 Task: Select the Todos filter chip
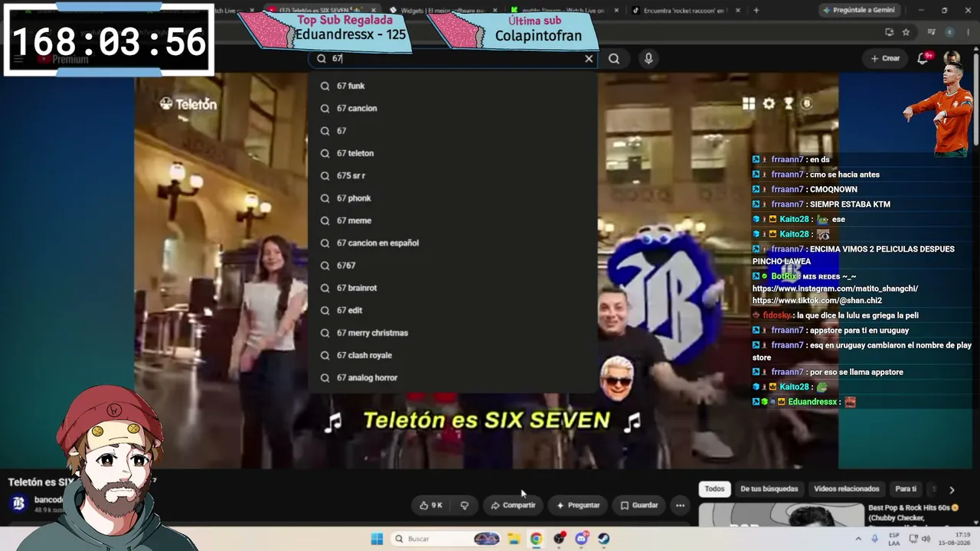[714, 489]
